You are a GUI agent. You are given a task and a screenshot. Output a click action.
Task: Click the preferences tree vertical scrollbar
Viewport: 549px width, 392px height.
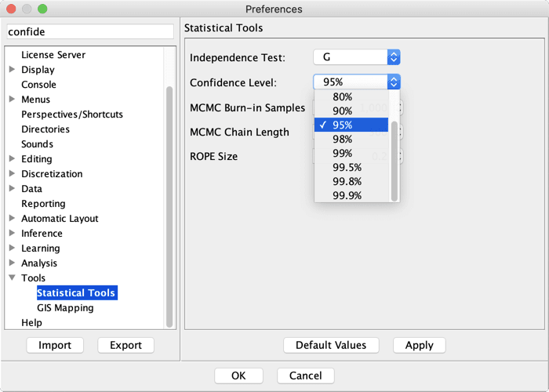click(169, 206)
